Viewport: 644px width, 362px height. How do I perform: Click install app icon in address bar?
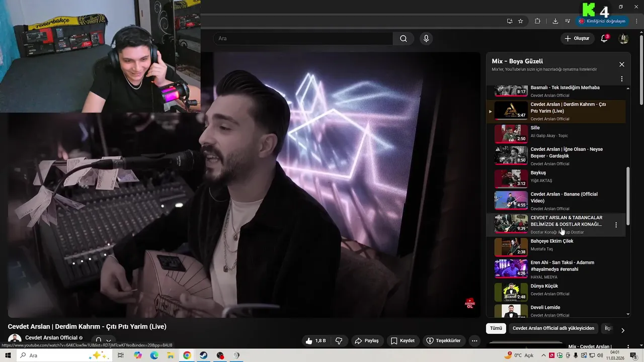tap(510, 21)
